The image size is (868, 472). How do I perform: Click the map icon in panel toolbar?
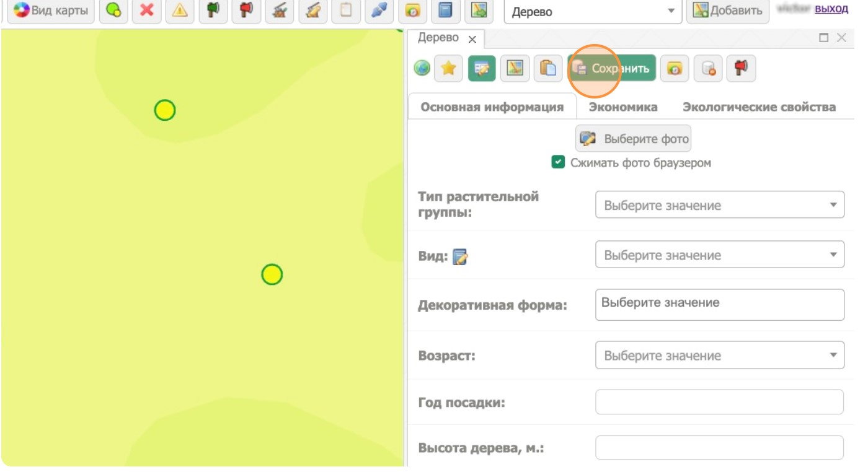pyautogui.click(x=515, y=68)
